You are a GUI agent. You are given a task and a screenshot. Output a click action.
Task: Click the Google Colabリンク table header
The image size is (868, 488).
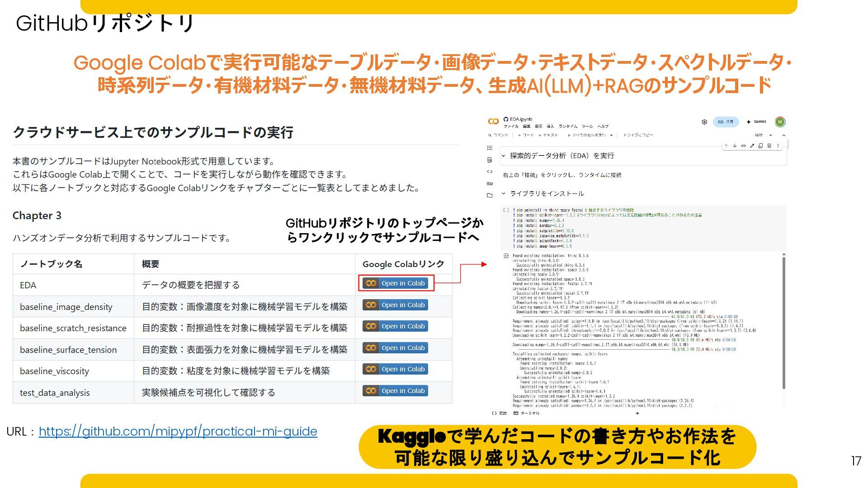click(x=403, y=264)
